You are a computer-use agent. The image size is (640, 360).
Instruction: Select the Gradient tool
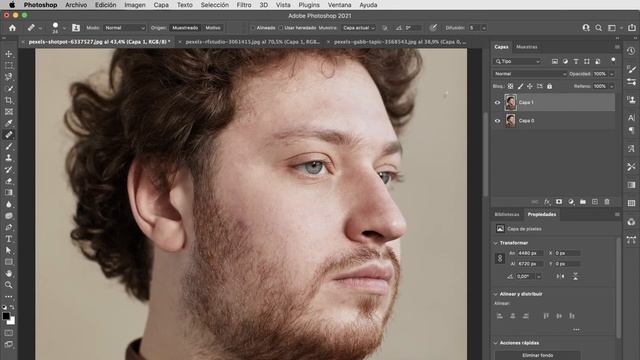coord(9,192)
